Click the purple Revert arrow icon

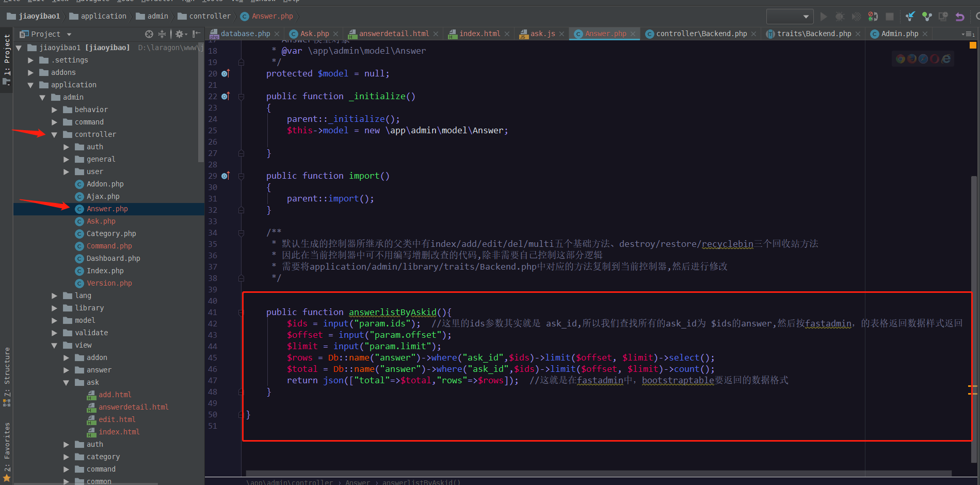point(960,17)
